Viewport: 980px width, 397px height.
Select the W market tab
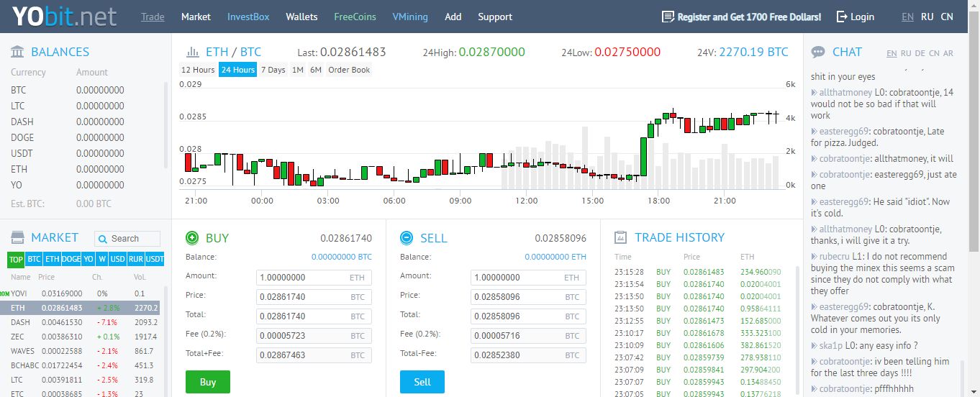point(102,260)
